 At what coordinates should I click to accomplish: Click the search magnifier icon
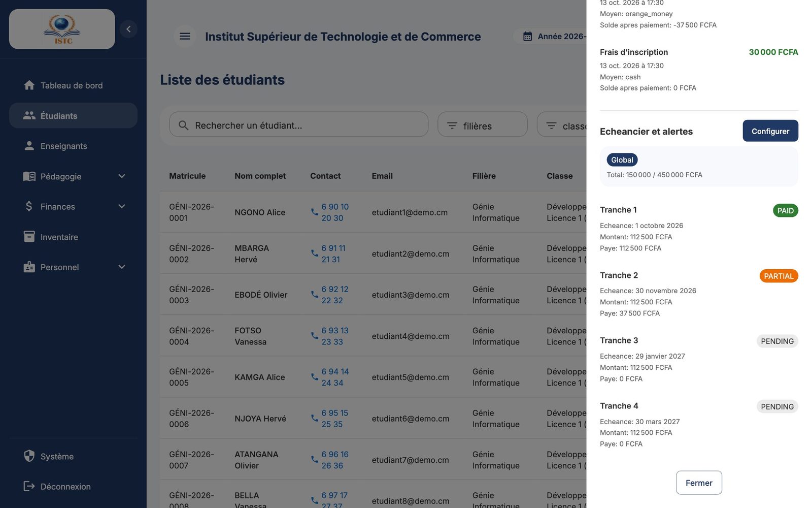point(184,125)
